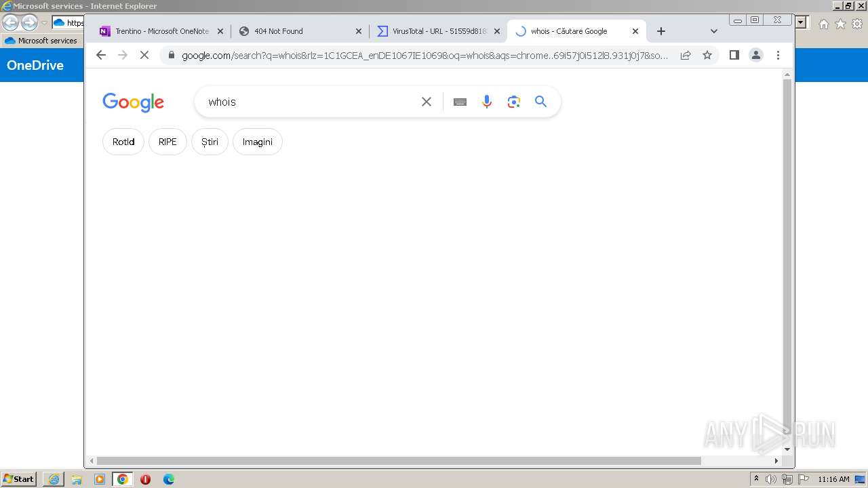
Task: Filter results with RIPE chip
Action: pos(167,142)
